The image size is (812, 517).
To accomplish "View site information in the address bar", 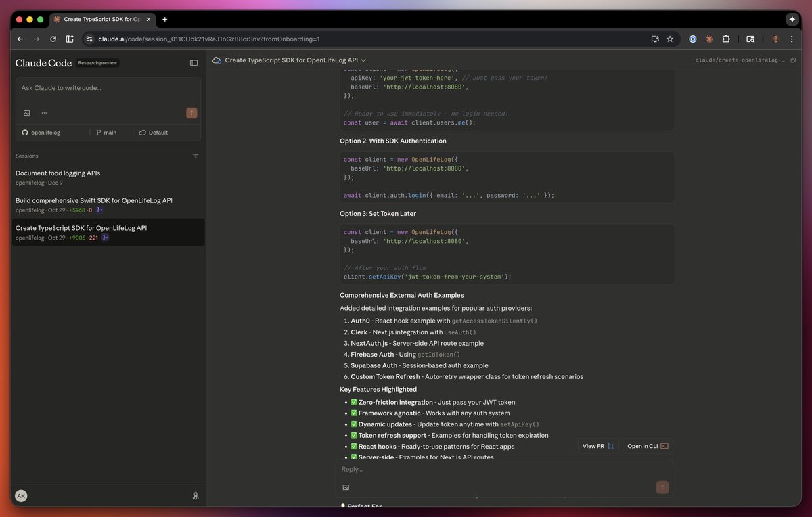I will (89, 39).
